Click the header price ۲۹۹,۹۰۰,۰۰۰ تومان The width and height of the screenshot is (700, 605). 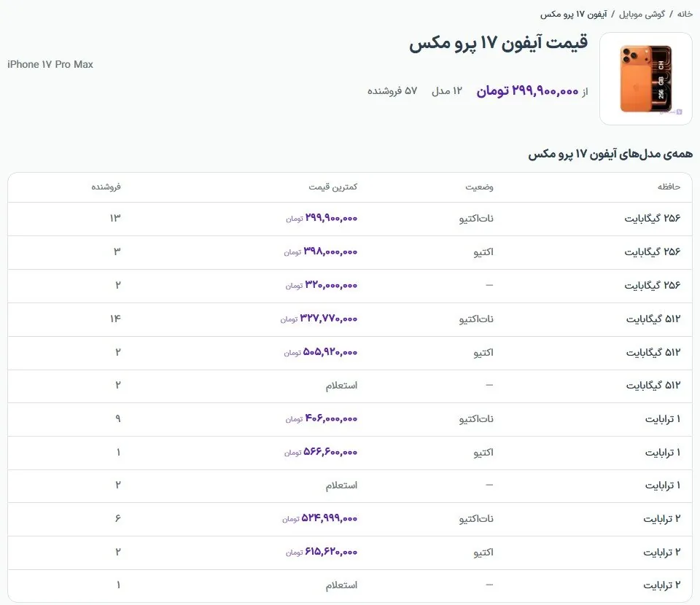tap(527, 91)
